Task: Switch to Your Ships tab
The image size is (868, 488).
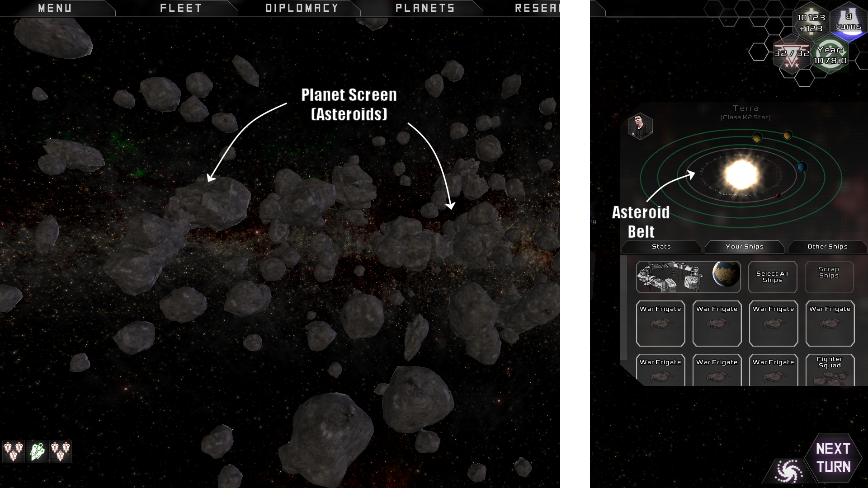Action: pos(744,246)
